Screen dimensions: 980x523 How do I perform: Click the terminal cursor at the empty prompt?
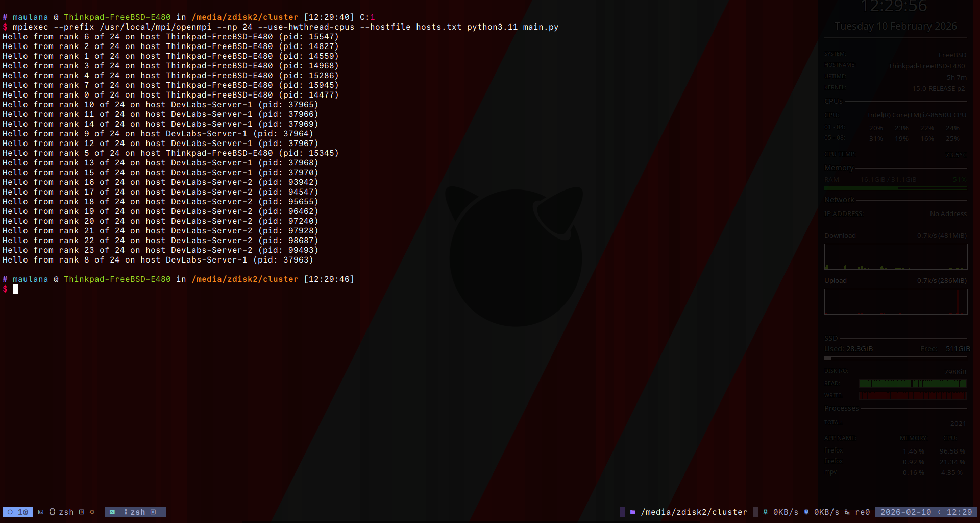[x=15, y=289]
